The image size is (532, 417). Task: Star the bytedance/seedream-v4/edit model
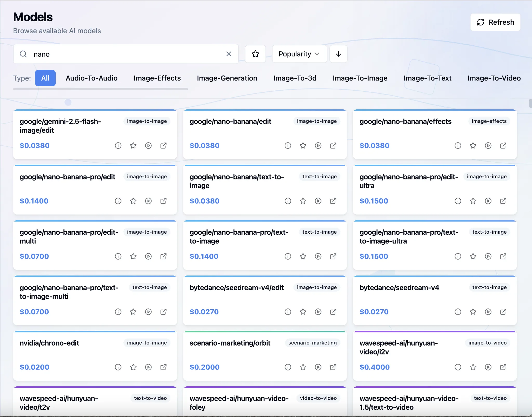(x=303, y=312)
